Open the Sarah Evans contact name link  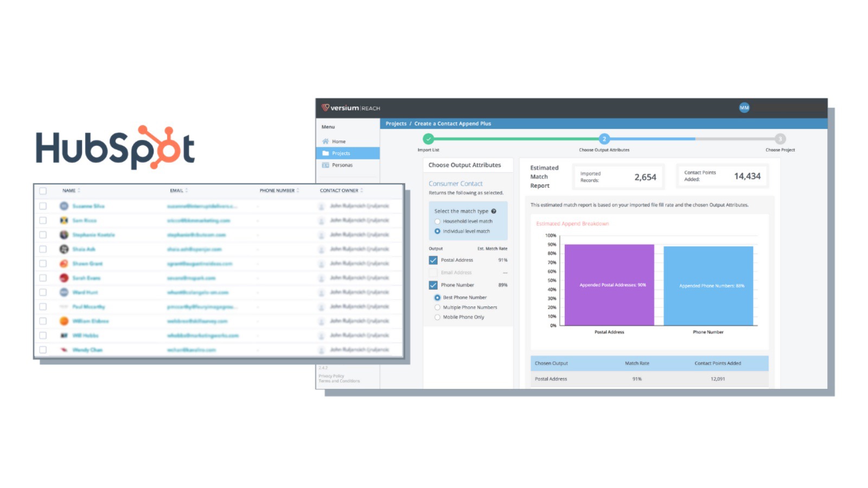(87, 278)
